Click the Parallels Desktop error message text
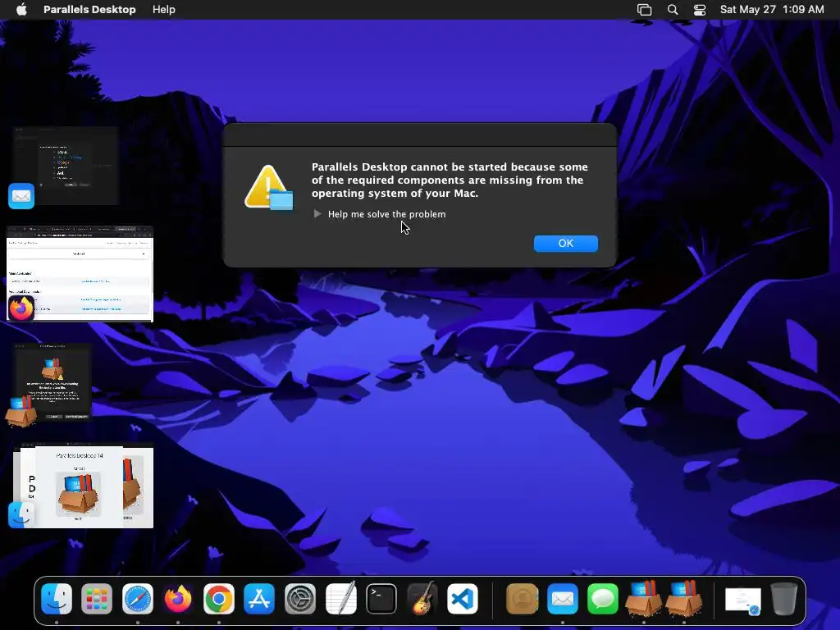Viewport: 840px width, 630px height. coord(450,180)
